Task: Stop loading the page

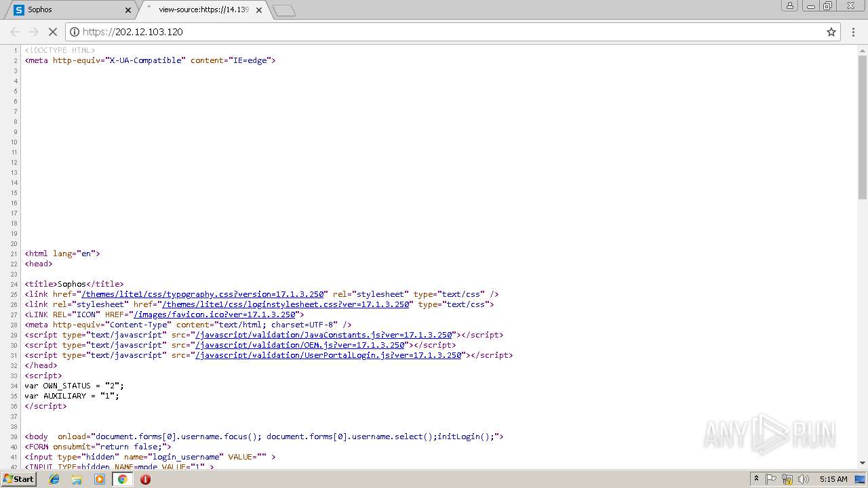Action: click(53, 32)
